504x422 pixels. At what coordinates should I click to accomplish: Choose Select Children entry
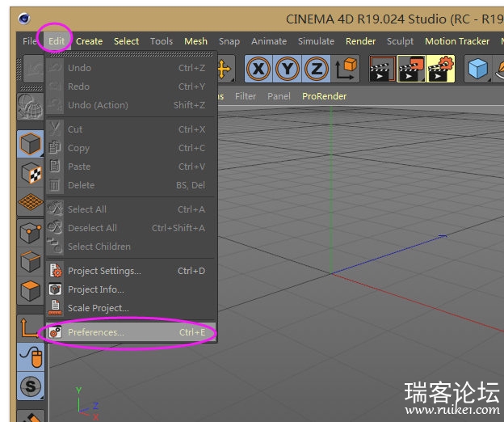pos(131,247)
